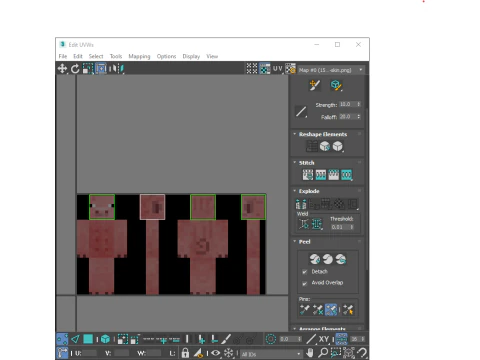Click the Reset Peel icon
This screenshot has height=360, width=480.
pyautogui.click(x=341, y=259)
